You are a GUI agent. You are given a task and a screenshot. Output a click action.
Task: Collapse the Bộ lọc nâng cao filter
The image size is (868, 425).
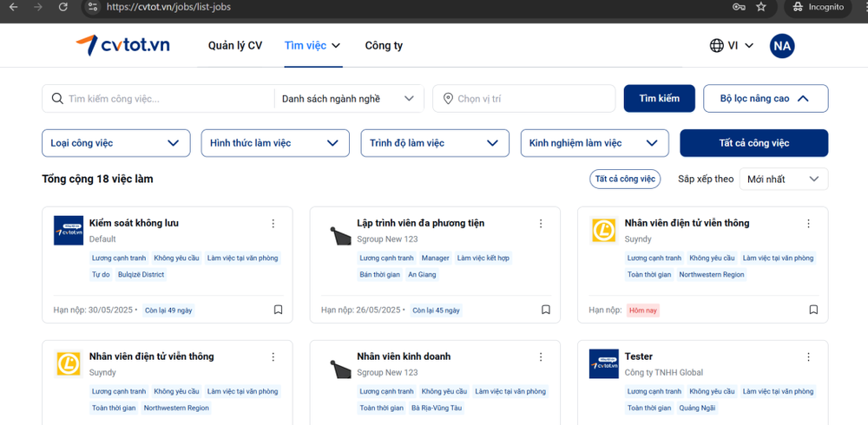(x=765, y=99)
